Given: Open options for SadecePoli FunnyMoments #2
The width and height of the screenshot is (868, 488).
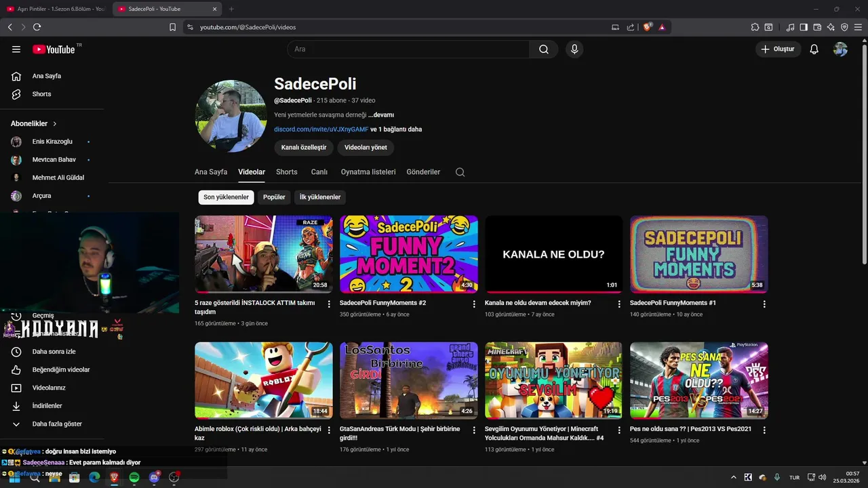Looking at the screenshot, I should click(x=474, y=304).
